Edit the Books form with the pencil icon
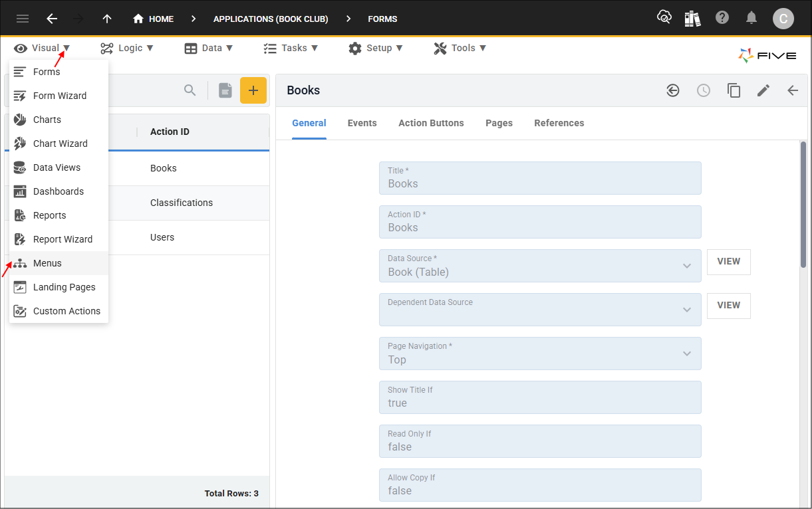The height and width of the screenshot is (509, 812). [x=763, y=90]
